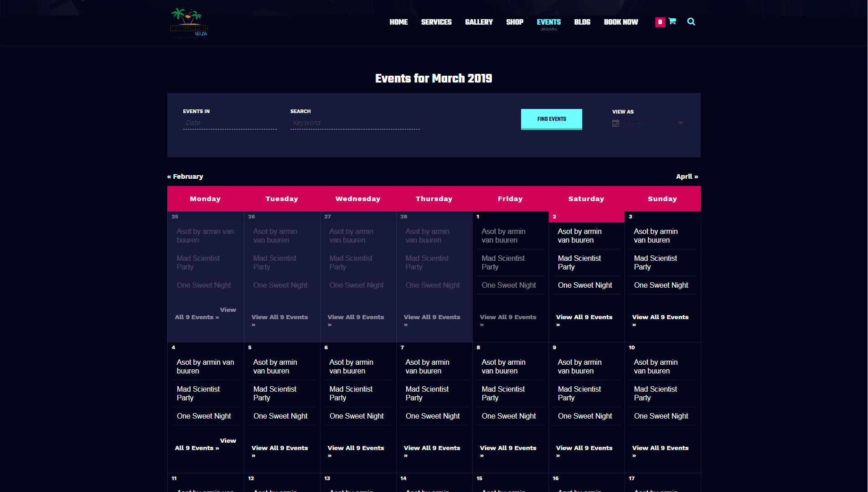View all 9 events for March 4

[x=205, y=444]
